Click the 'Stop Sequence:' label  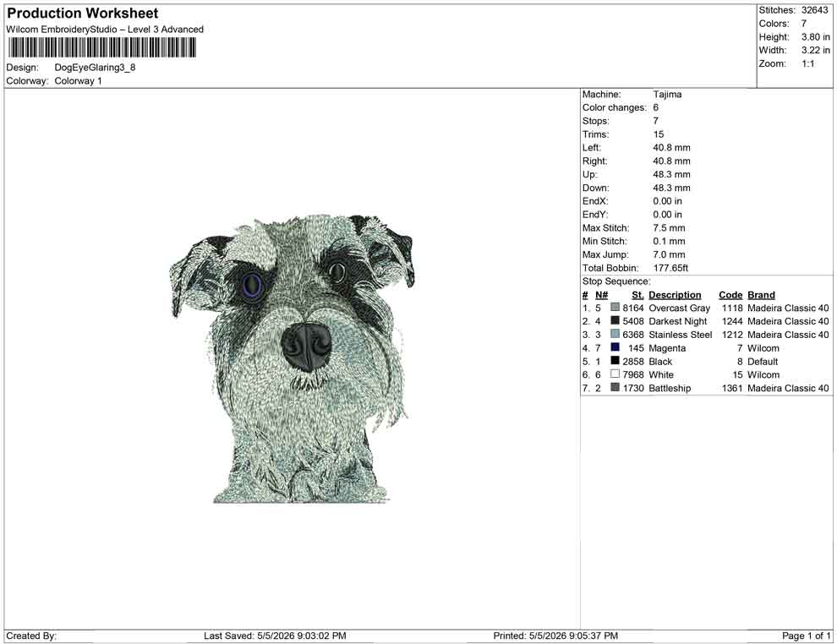pyautogui.click(x=616, y=281)
